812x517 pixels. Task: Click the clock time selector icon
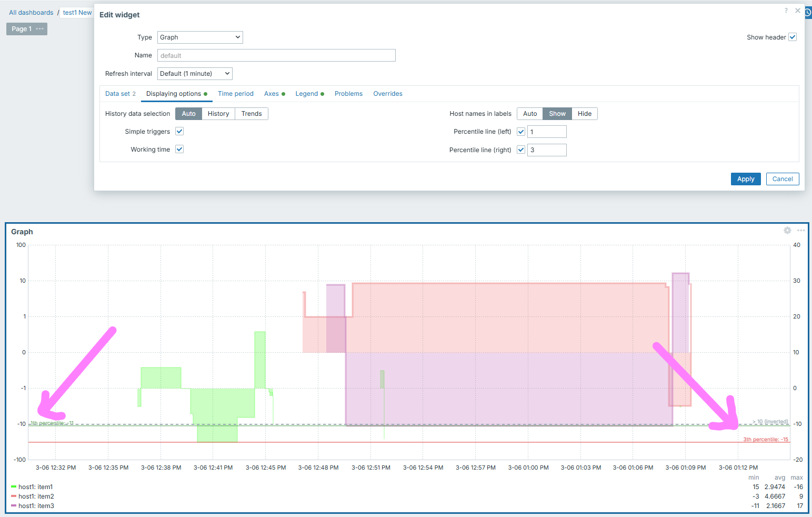coord(808,13)
